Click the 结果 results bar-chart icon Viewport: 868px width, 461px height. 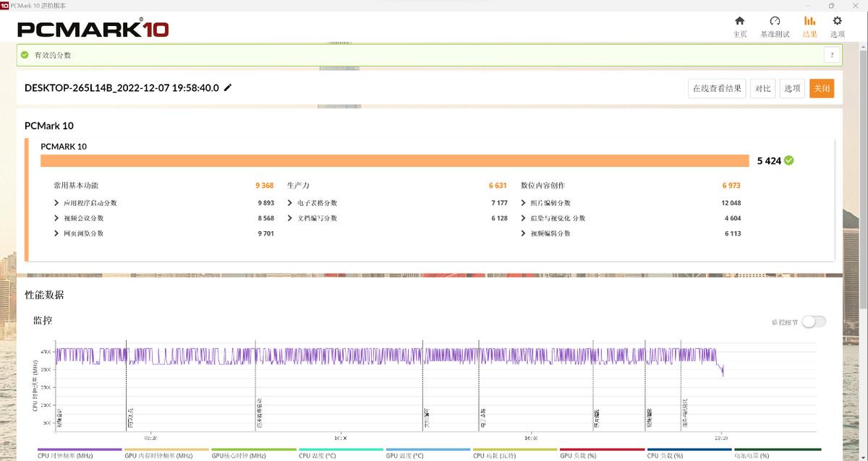809,22
